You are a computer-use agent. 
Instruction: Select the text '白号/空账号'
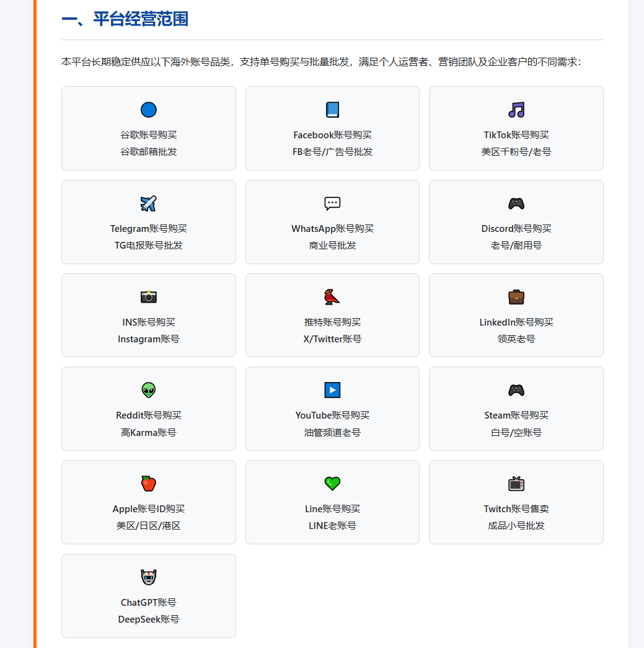(516, 432)
